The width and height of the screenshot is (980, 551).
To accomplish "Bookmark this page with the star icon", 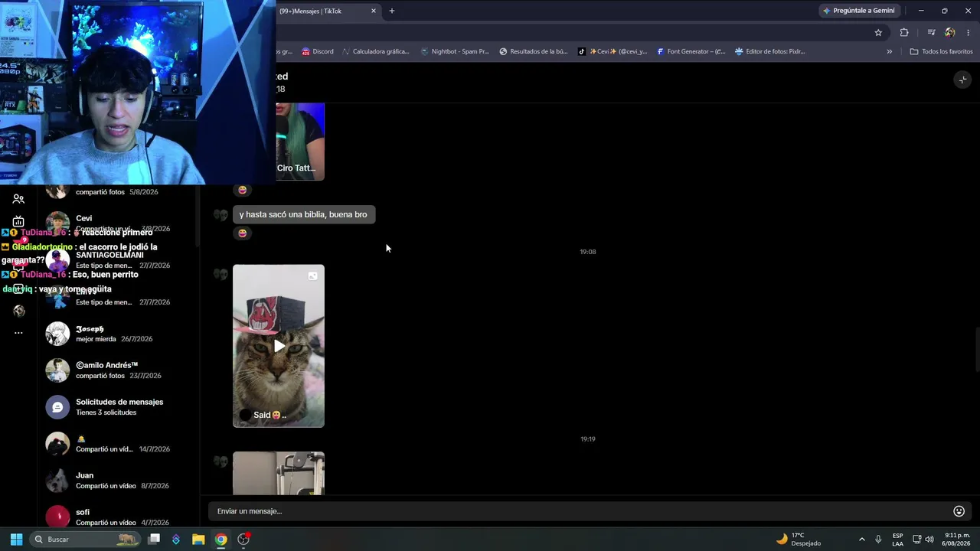I will 878,32.
